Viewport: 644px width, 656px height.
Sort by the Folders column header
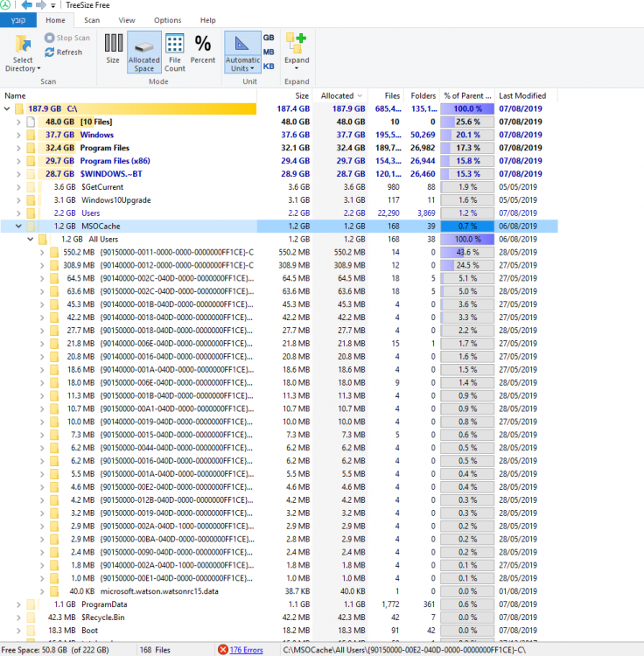(422, 96)
